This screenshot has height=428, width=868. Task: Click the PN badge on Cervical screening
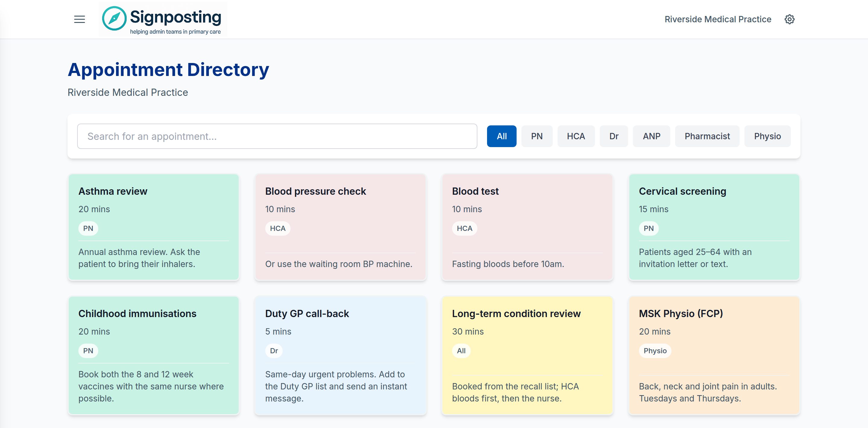point(649,228)
